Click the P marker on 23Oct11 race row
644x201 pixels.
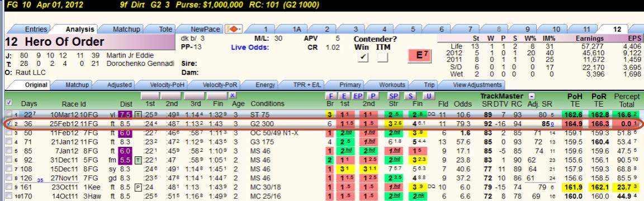click(138, 187)
